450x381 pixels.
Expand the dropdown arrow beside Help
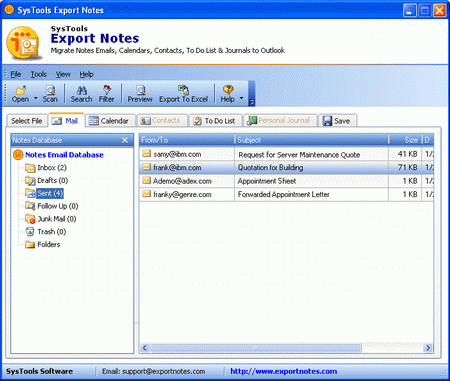241,98
